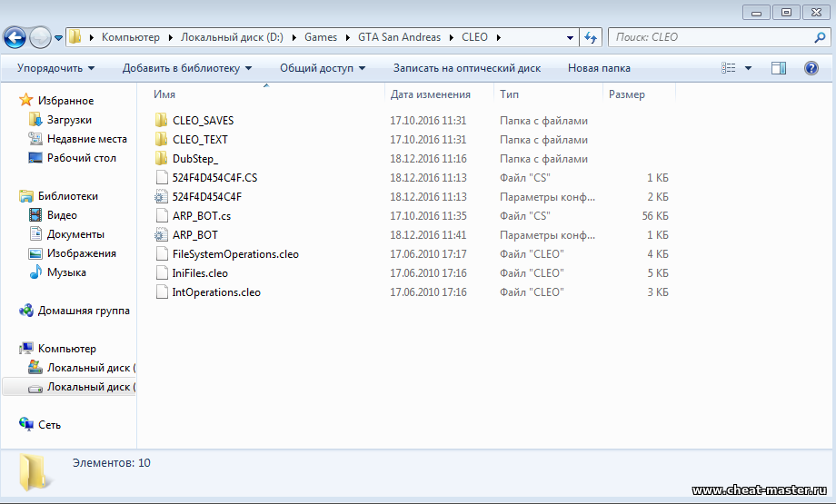The height and width of the screenshot is (504, 836).
Task: Open the Упорядочить menu
Action: click(55, 68)
